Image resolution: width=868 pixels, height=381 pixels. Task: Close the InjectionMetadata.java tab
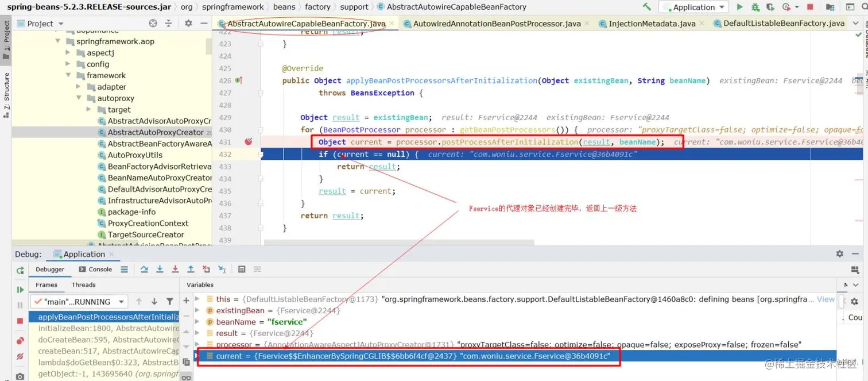(702, 24)
